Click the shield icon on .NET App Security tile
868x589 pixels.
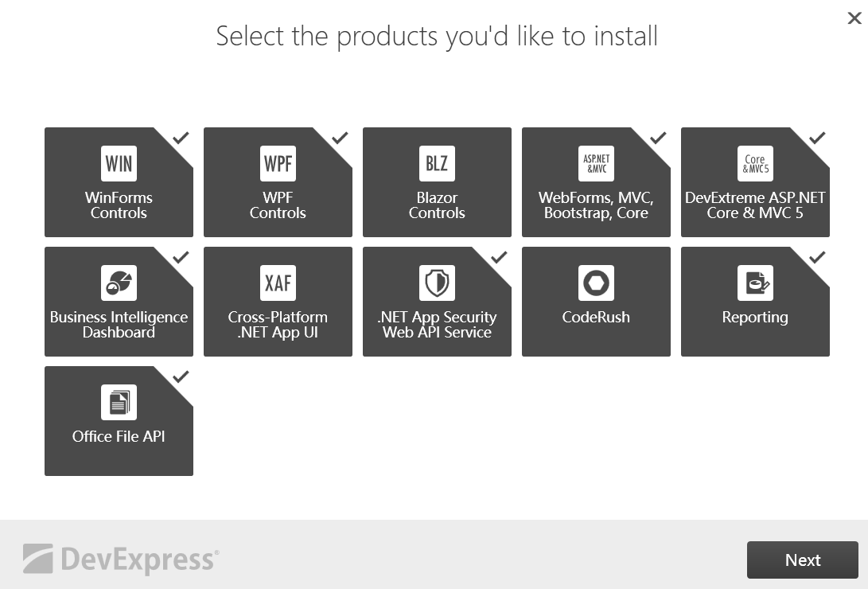(437, 283)
